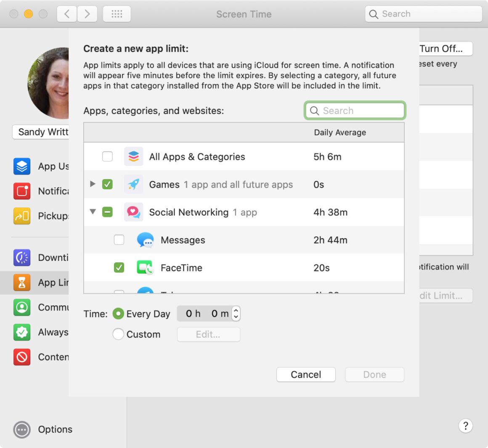Open the Downtime sidebar icon

(22, 257)
